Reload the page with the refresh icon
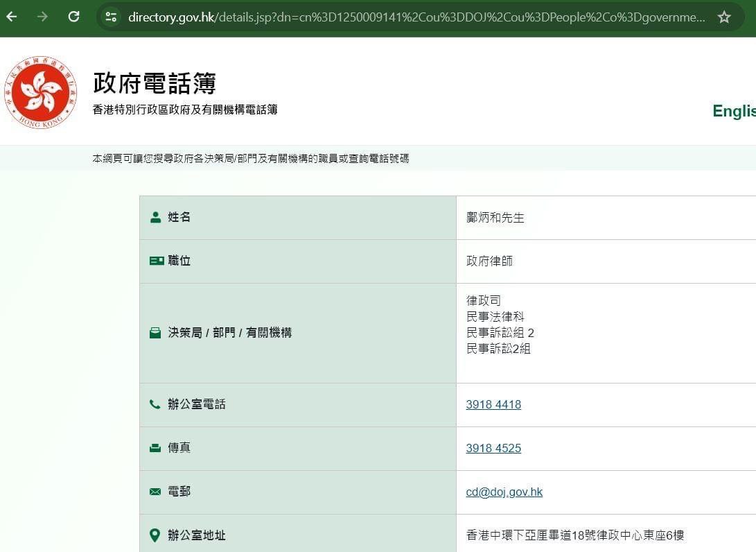The width and height of the screenshot is (756, 552). 73,17
